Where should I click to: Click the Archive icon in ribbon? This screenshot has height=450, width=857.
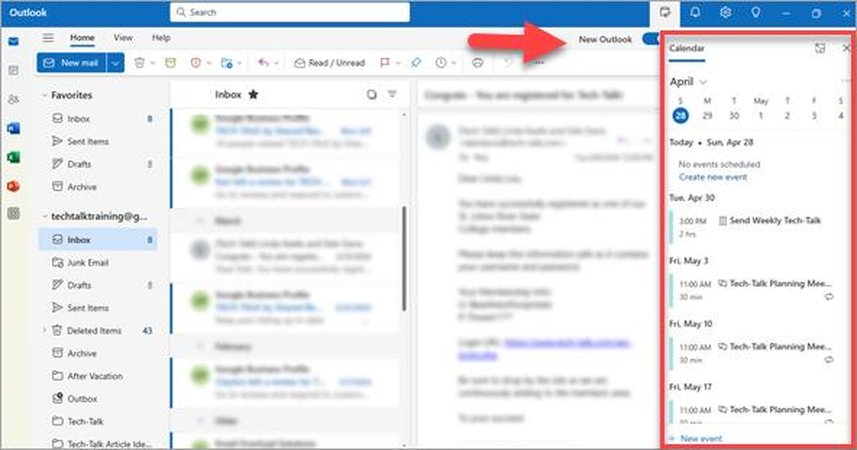pos(171,63)
